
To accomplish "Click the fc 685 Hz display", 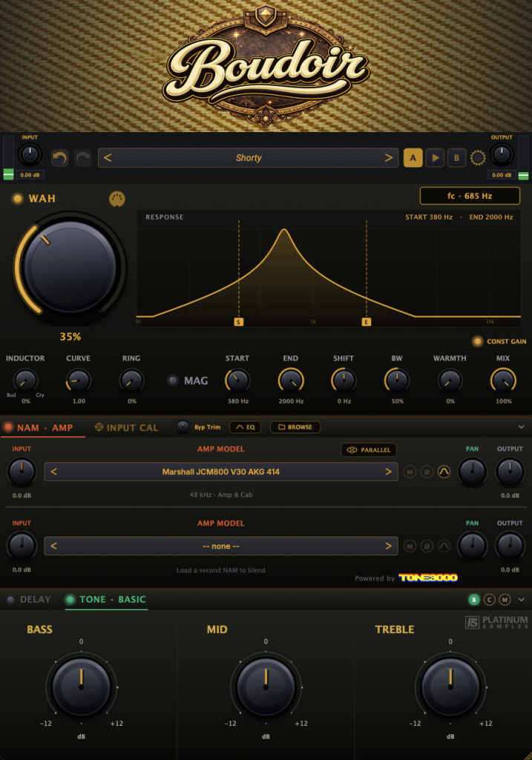I will tap(470, 196).
